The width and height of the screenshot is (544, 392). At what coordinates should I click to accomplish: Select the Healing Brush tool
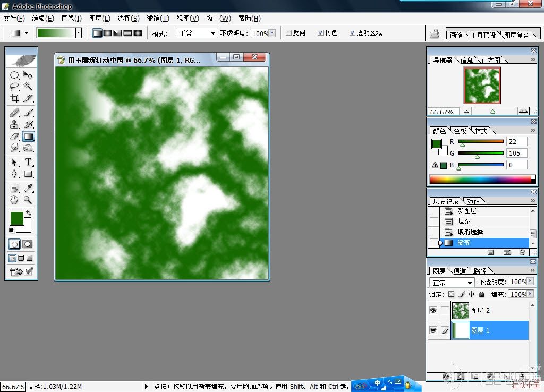pyautogui.click(x=14, y=113)
